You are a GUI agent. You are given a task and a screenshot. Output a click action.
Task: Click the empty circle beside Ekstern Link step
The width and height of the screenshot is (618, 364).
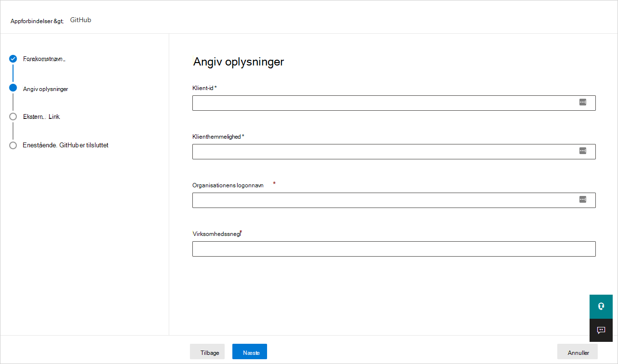tap(13, 117)
